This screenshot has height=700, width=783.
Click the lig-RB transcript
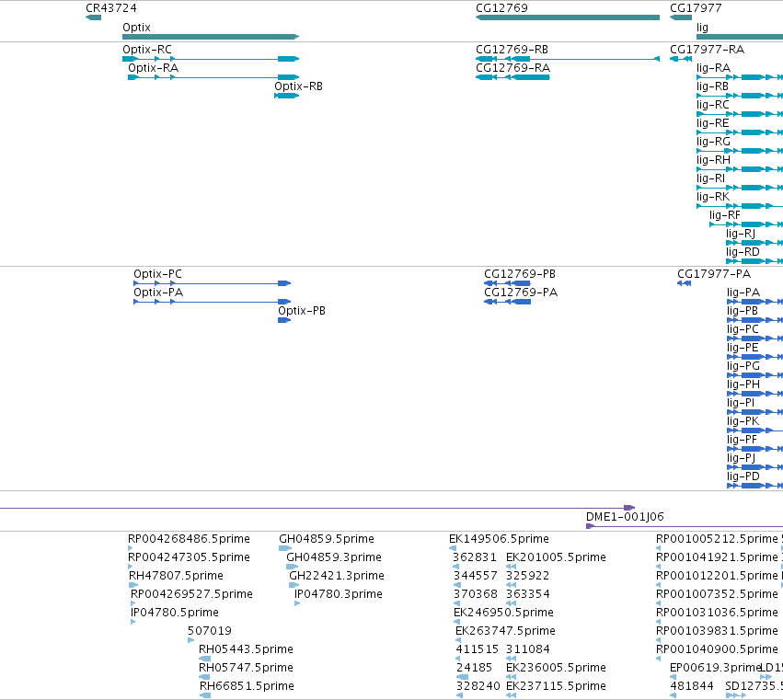click(x=740, y=96)
